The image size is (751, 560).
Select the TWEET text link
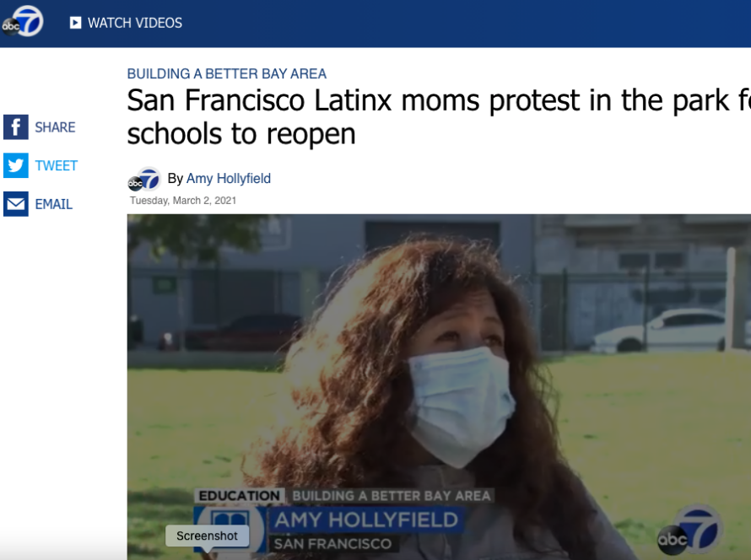pos(56,165)
